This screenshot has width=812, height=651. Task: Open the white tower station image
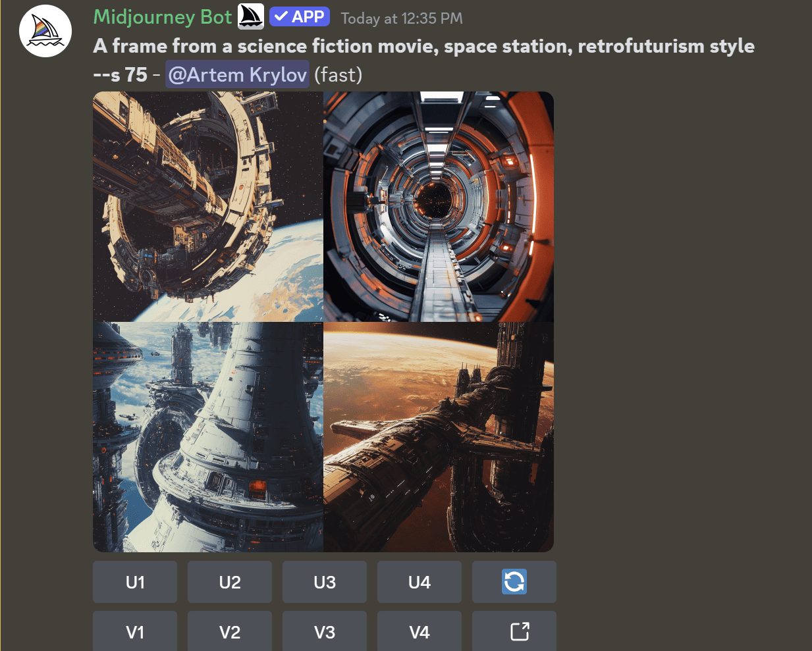click(x=208, y=437)
